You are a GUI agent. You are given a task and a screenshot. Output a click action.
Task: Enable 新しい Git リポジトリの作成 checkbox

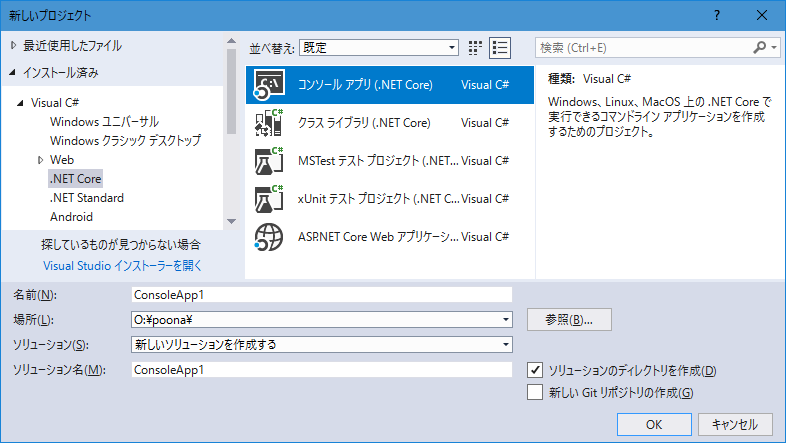click(x=535, y=392)
